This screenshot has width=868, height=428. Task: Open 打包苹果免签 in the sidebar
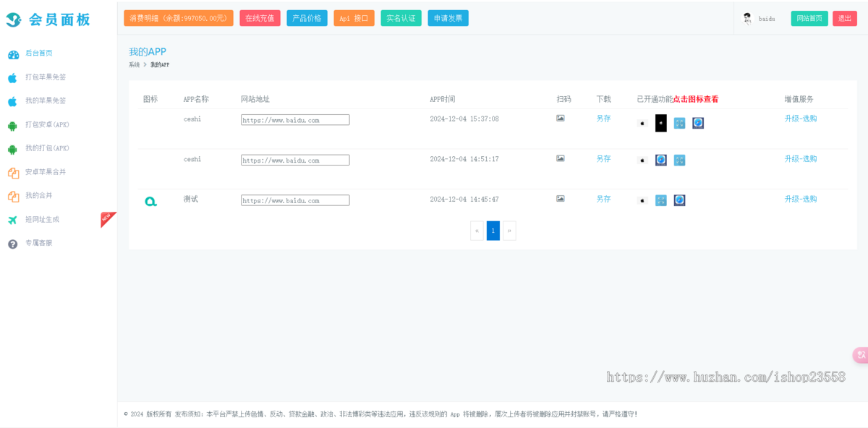pos(45,77)
